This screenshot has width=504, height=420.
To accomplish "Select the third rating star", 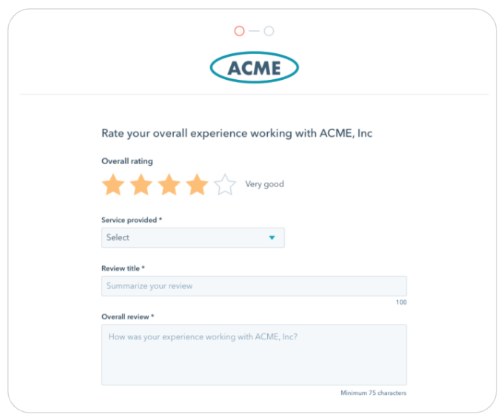I will point(169,185).
